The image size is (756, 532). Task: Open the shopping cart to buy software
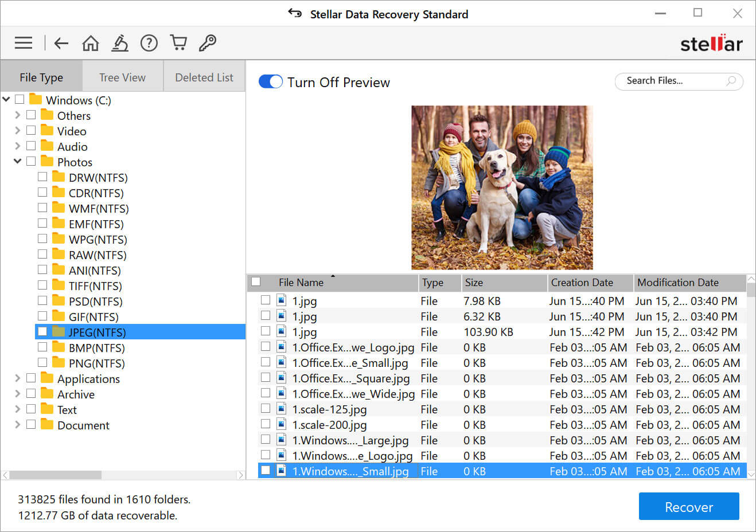[x=178, y=42]
